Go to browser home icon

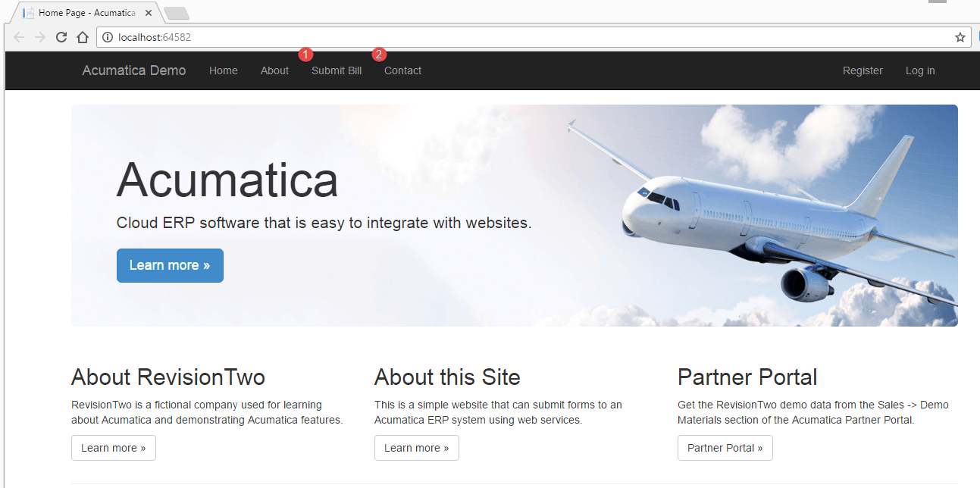pos(83,37)
